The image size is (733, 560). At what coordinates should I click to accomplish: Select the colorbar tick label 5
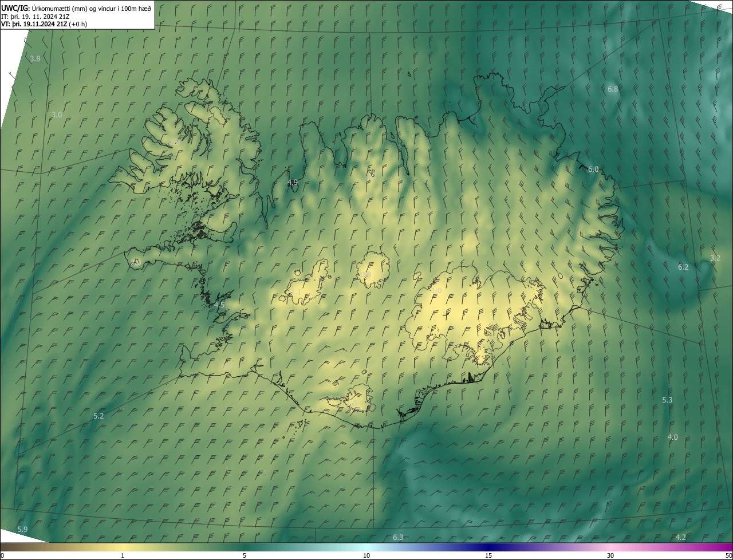[245, 556]
